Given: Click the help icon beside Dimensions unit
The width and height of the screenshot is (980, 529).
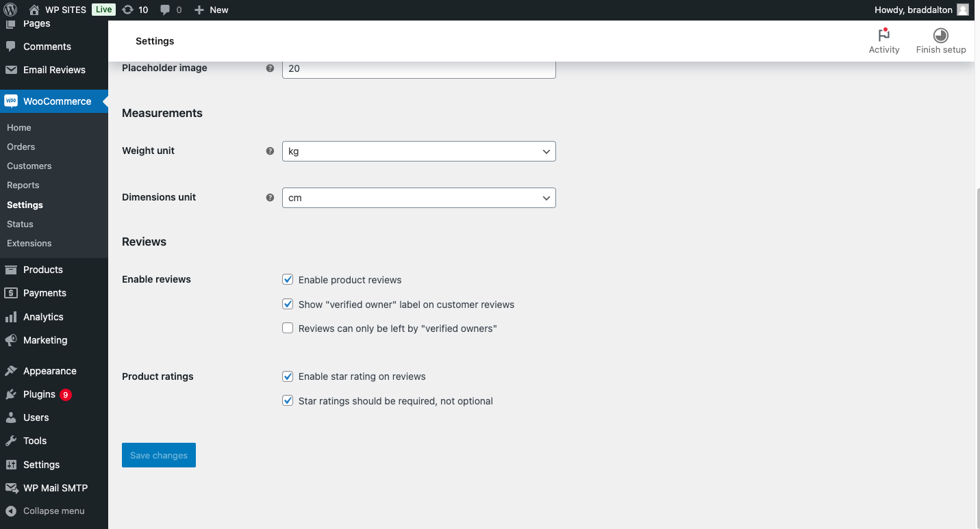Looking at the screenshot, I should 270,197.
